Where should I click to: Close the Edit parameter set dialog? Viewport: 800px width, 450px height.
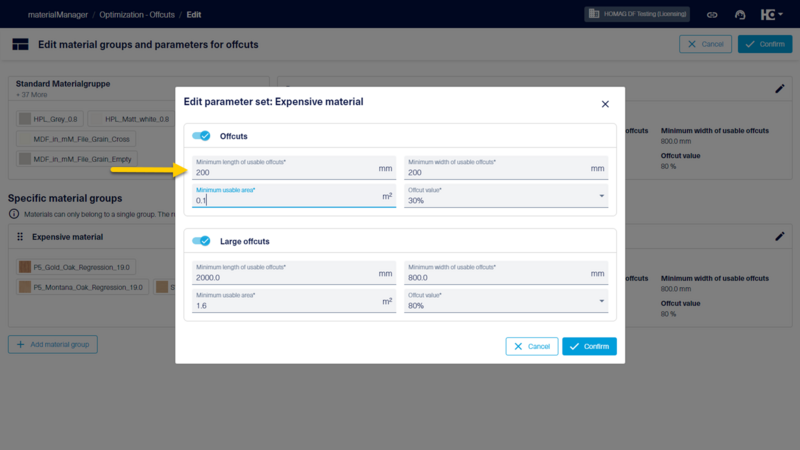605,104
